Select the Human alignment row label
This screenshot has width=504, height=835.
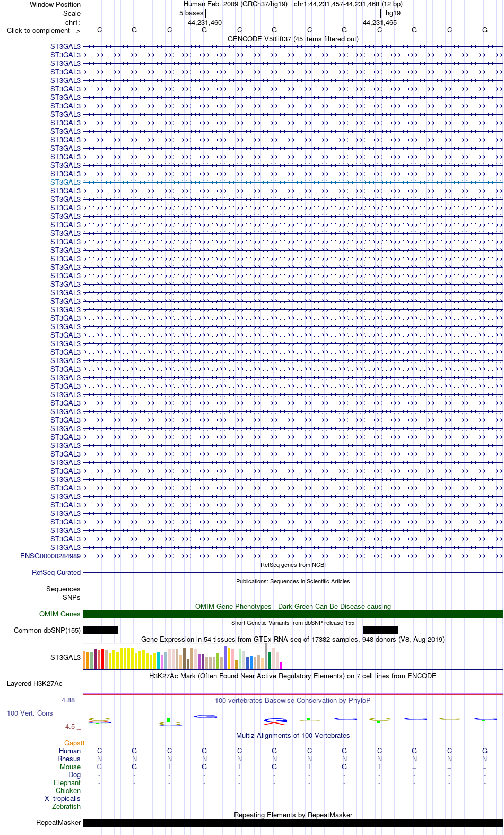(69, 751)
